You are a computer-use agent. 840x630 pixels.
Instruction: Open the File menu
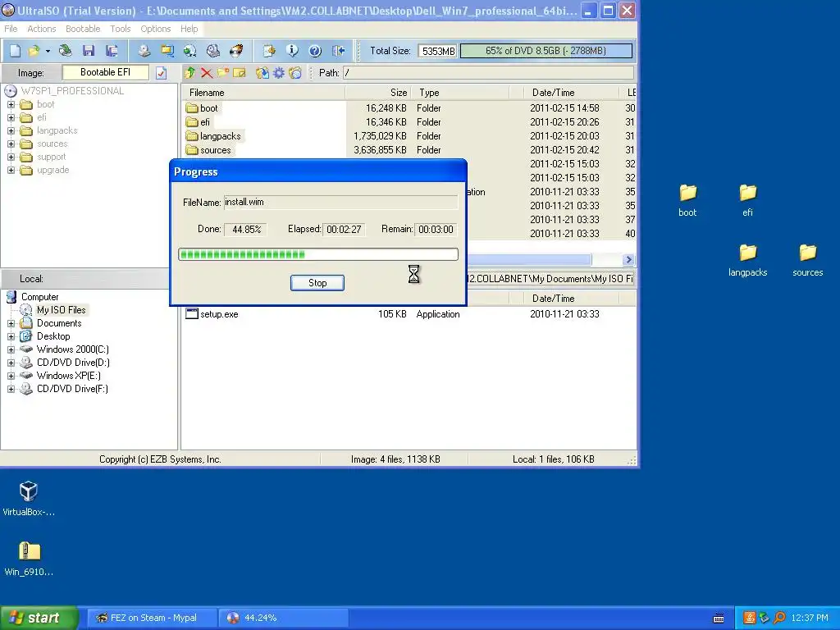(11, 29)
